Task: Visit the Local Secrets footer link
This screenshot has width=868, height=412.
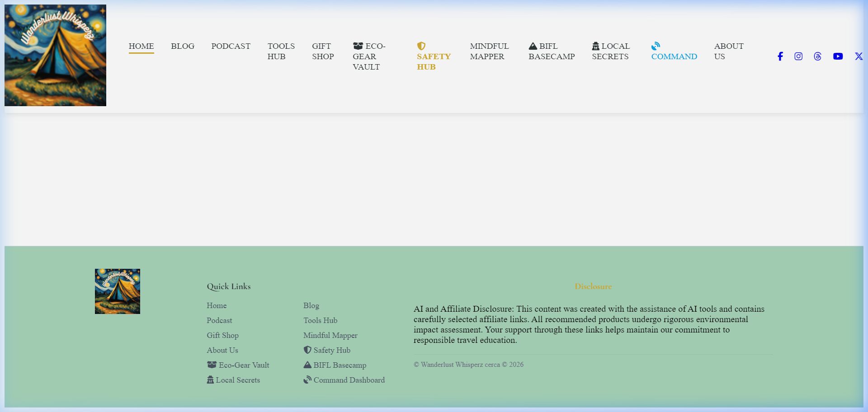Action: pyautogui.click(x=237, y=380)
